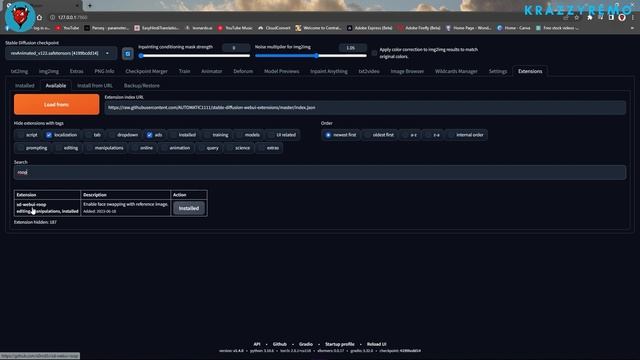Toggle the query tag checkbox
This screenshot has height=360, width=640.
pyautogui.click(x=202, y=148)
